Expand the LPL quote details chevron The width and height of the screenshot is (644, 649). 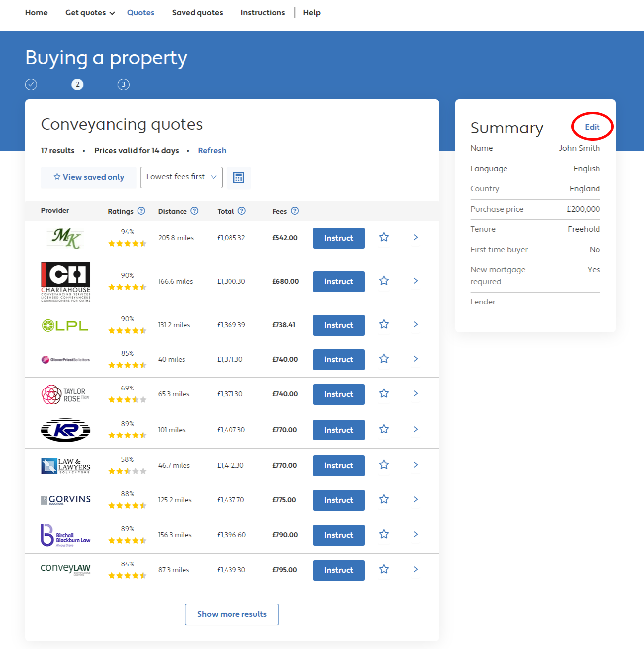click(415, 324)
